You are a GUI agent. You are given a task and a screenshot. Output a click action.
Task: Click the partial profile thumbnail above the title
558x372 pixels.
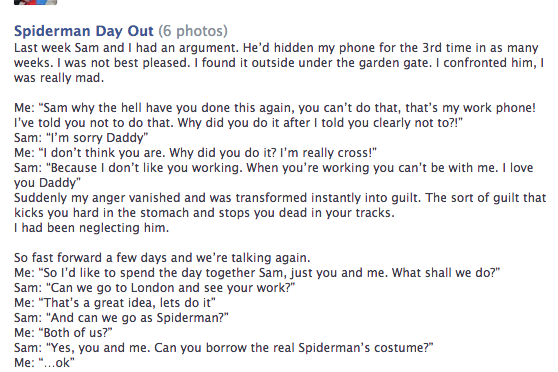[35, 2]
